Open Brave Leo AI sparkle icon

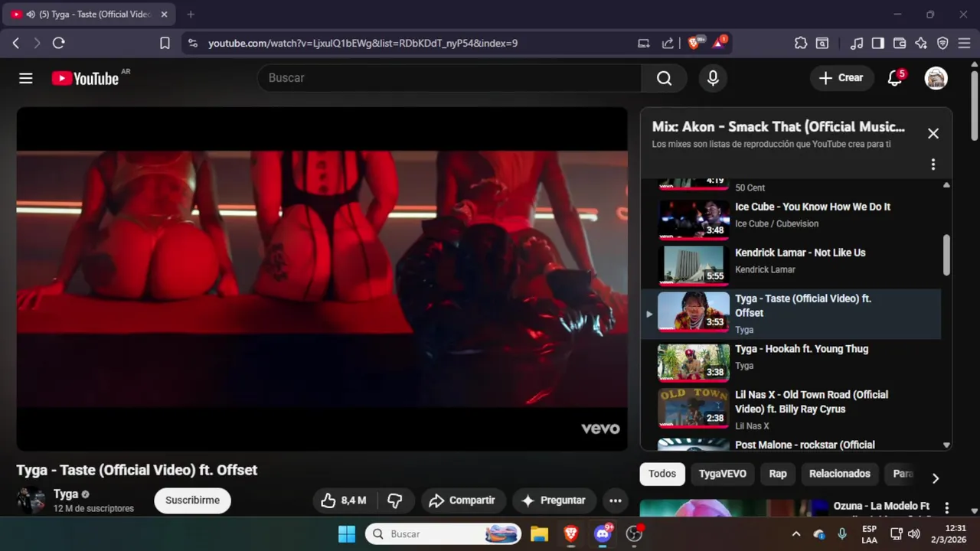(x=921, y=43)
